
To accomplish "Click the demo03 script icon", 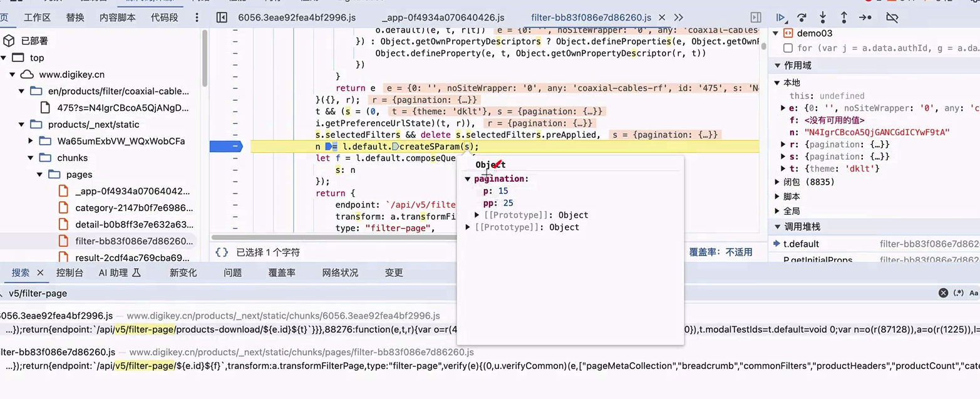I will point(788,33).
